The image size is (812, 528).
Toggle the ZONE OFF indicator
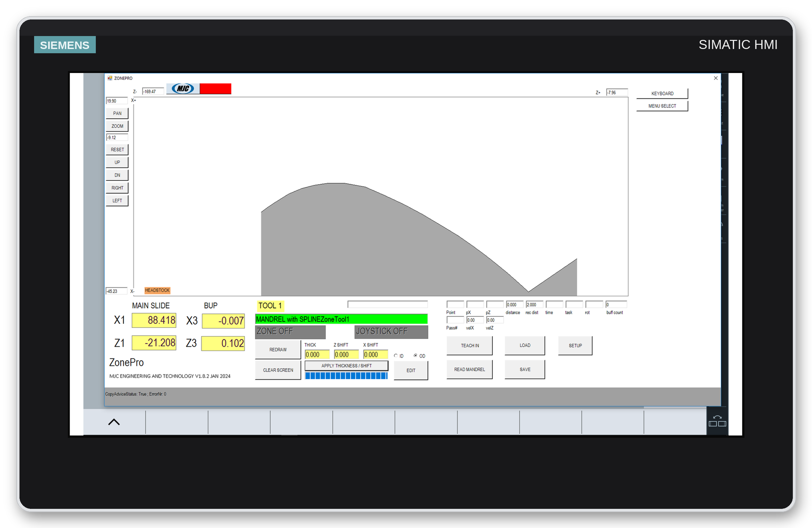290,332
